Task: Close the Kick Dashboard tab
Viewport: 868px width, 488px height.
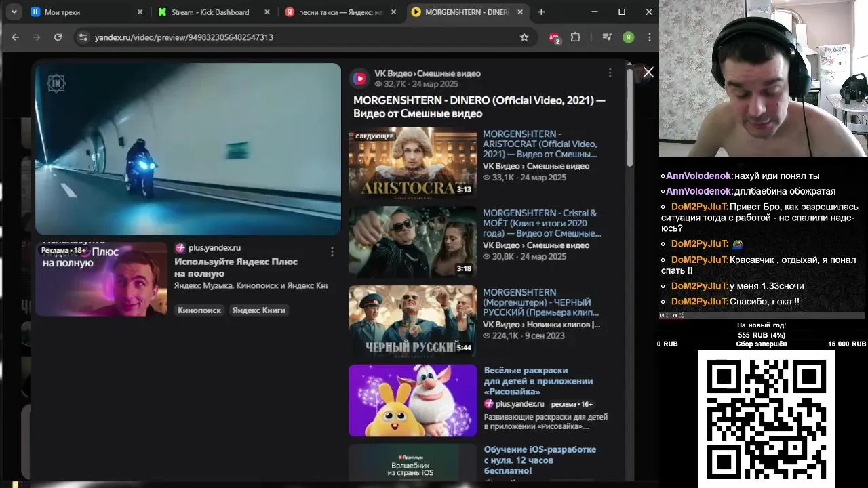Action: point(267,12)
